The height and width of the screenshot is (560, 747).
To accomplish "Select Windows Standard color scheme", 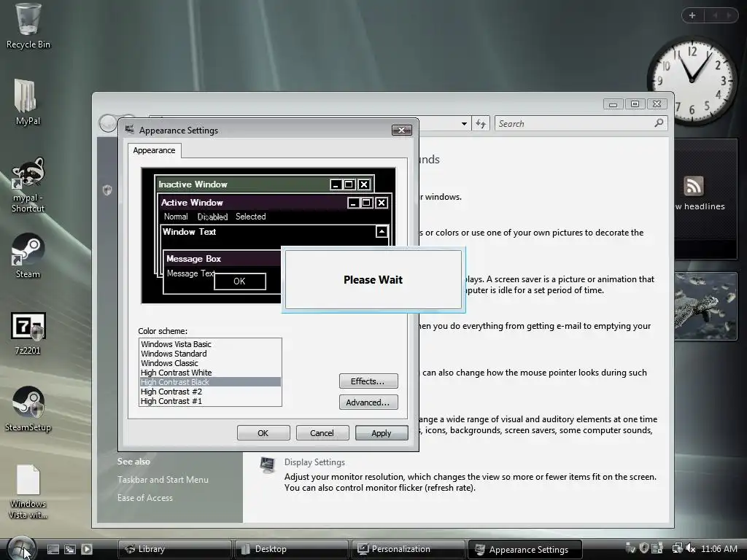I will [x=210, y=354].
